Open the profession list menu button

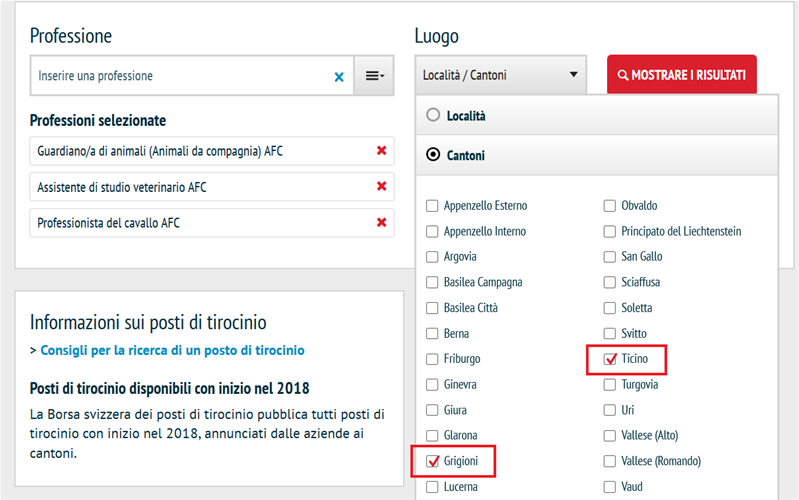coord(375,76)
